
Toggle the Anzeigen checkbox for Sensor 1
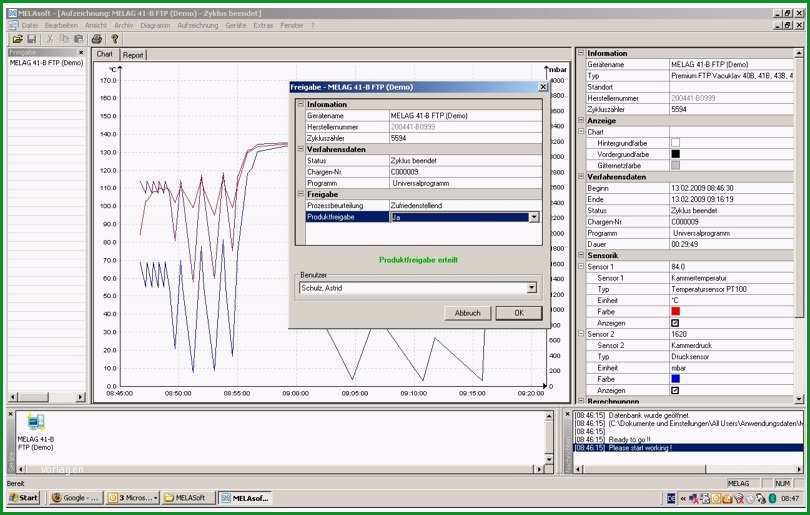coord(675,323)
